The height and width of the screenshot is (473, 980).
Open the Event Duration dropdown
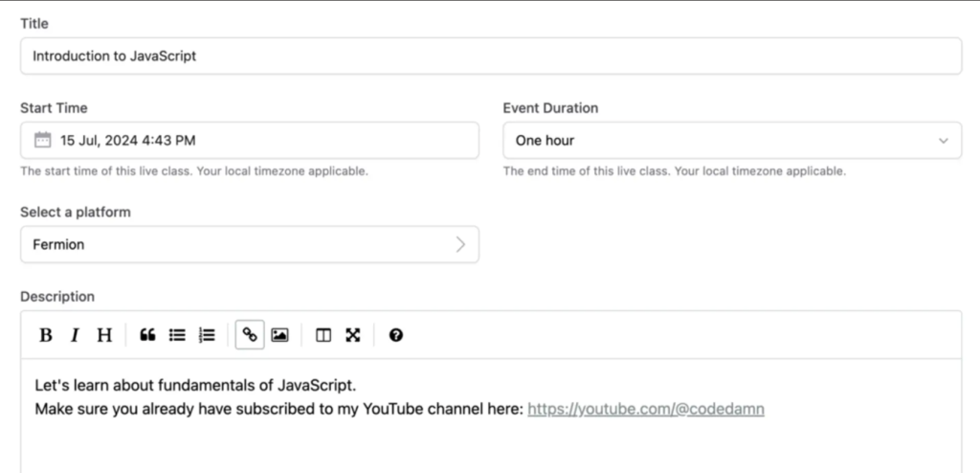732,140
